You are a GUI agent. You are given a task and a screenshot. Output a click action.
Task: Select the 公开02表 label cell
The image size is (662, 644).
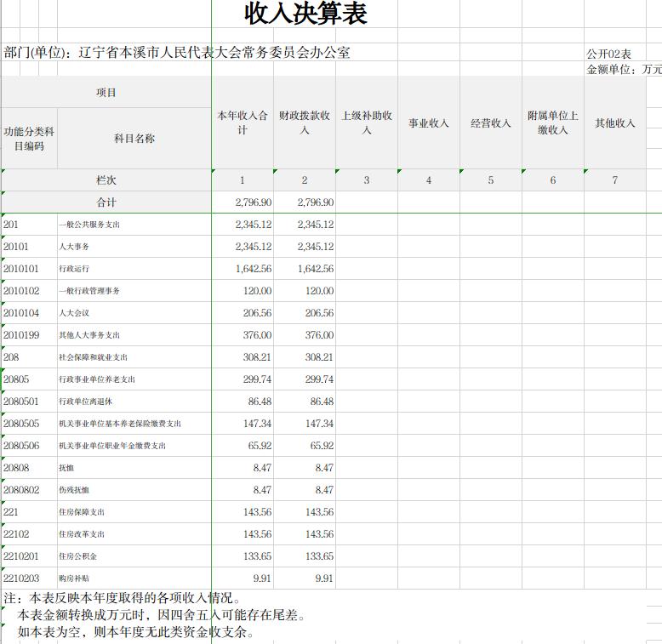click(608, 54)
